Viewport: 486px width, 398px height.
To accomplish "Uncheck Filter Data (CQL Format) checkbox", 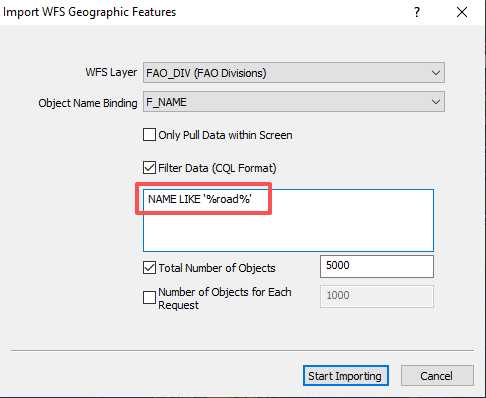I will (x=149, y=168).
